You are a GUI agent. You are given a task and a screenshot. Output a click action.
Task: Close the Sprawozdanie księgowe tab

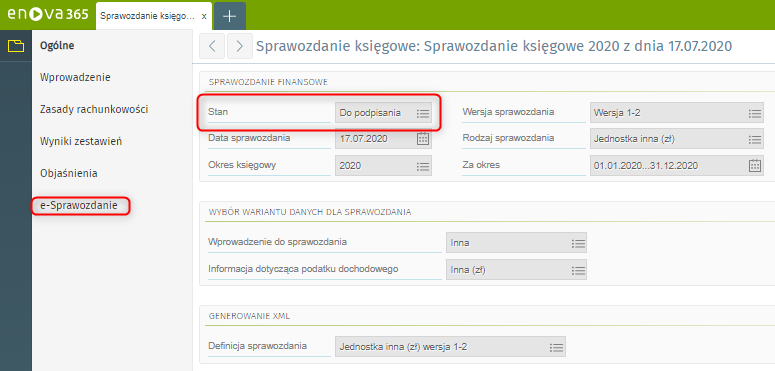tap(204, 16)
